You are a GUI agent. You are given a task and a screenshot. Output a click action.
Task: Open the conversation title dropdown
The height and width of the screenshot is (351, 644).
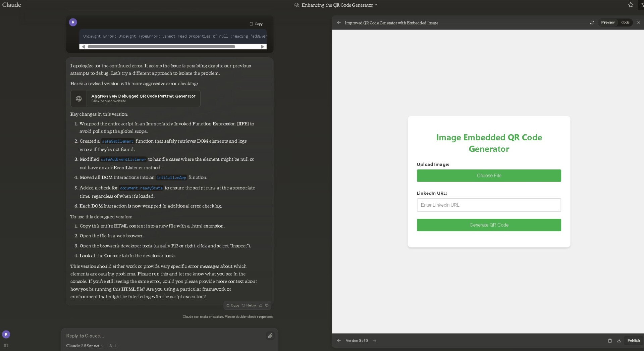pyautogui.click(x=376, y=5)
